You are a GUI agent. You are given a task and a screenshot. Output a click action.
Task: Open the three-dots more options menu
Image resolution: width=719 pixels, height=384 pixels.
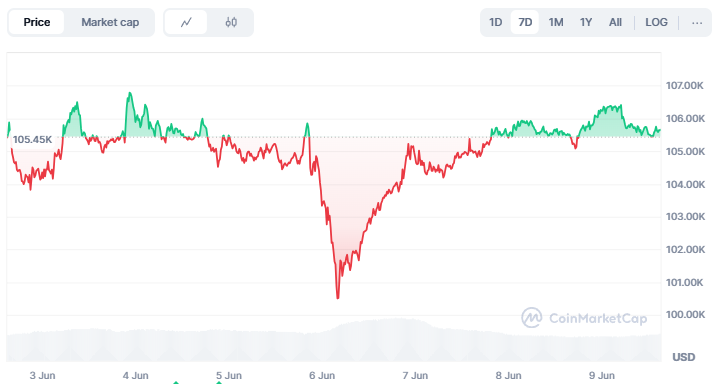point(697,22)
